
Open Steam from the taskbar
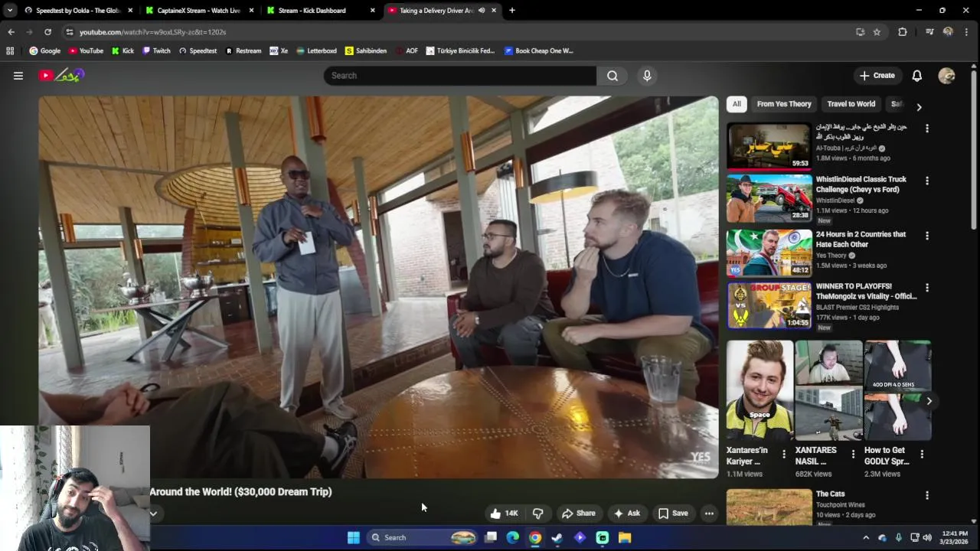click(x=557, y=537)
